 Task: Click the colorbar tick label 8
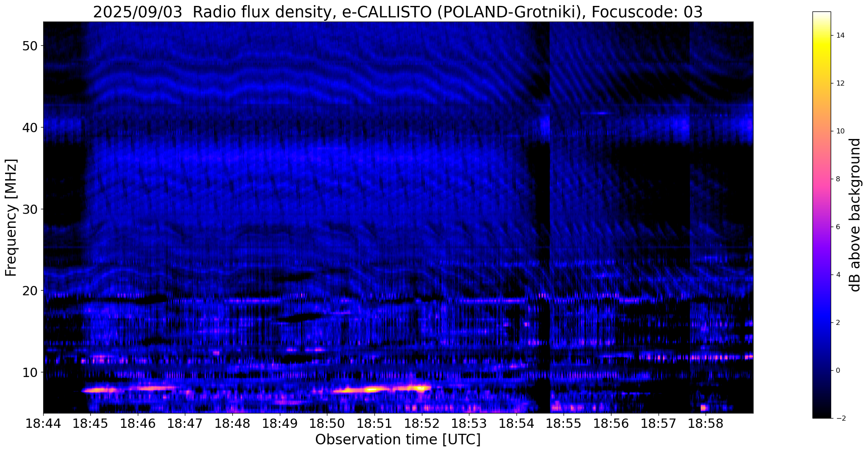click(838, 179)
